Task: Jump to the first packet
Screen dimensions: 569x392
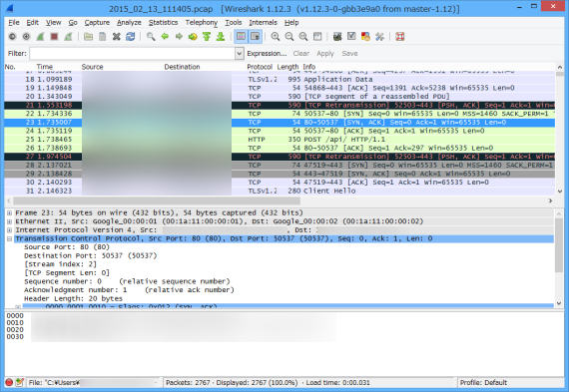Action: 207,37
